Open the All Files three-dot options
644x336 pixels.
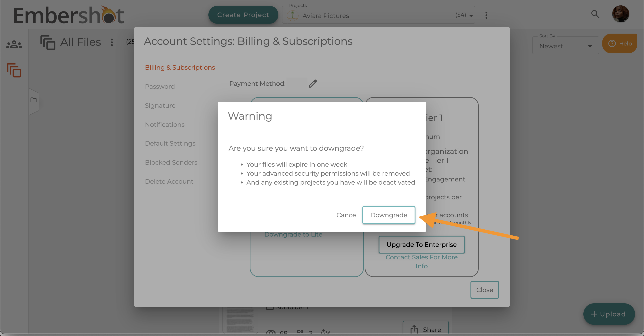112,42
